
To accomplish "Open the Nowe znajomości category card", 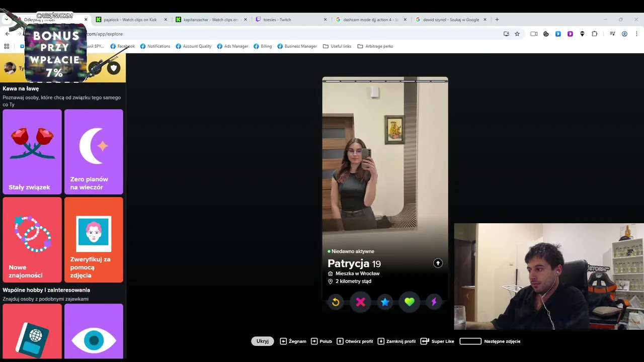I will (x=32, y=240).
